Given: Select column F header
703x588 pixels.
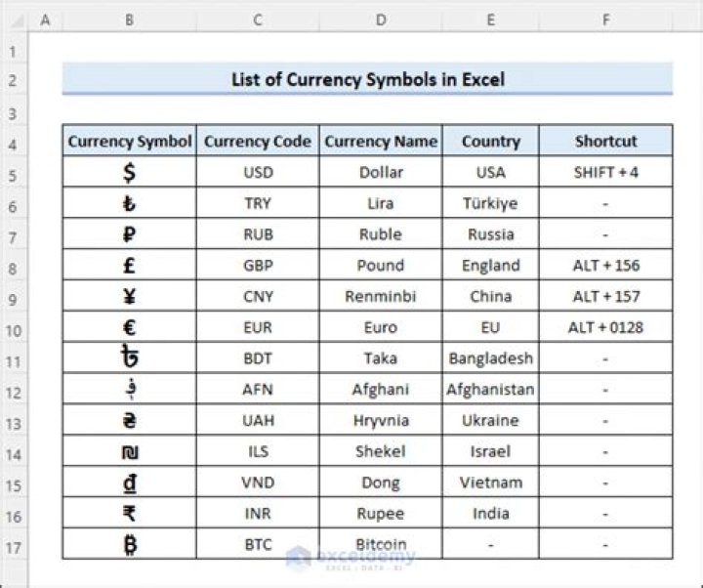Looking at the screenshot, I should [x=605, y=21].
